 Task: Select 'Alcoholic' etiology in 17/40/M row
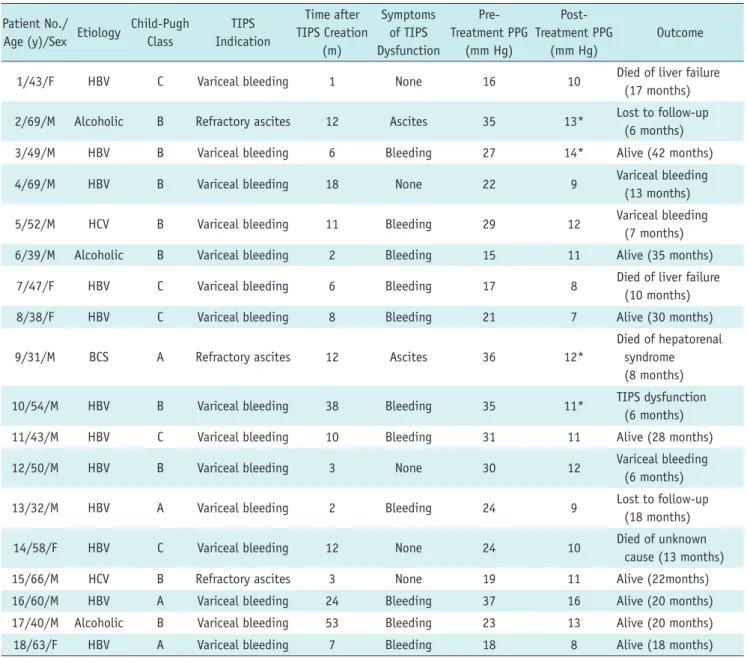click(99, 623)
